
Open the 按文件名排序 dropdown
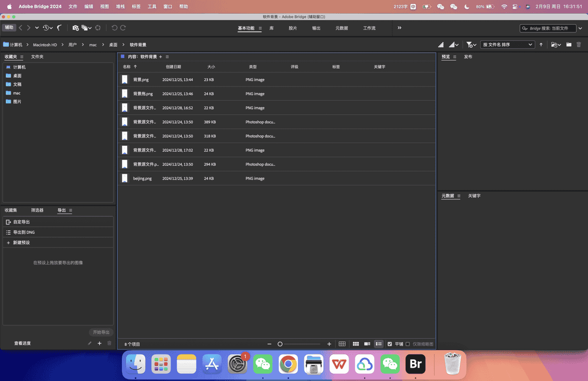(x=507, y=44)
